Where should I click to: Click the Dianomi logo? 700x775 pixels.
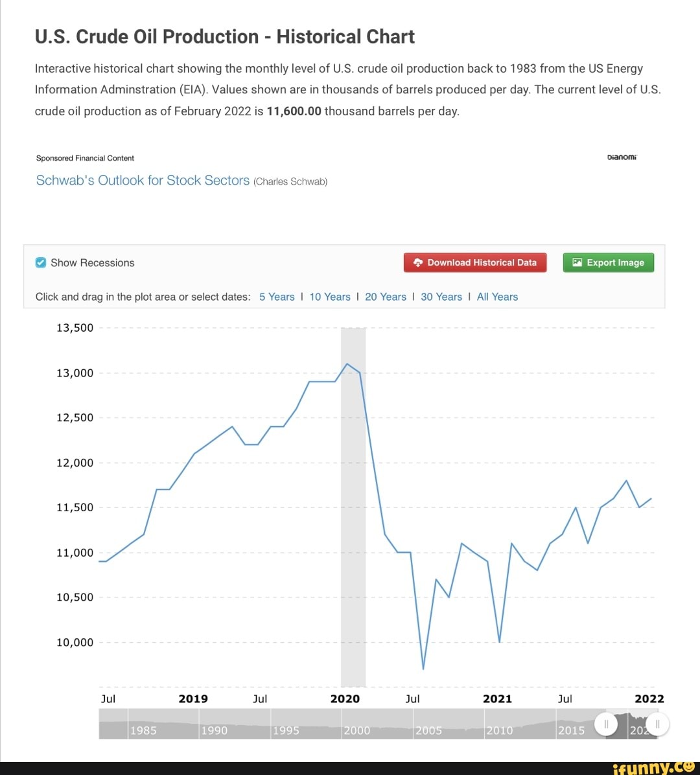(621, 156)
